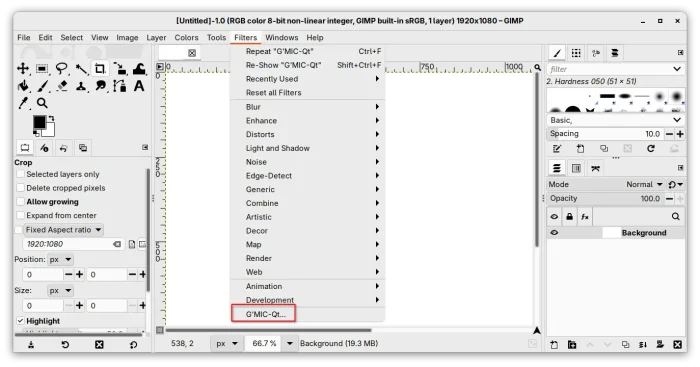Screen dimensions: 700x367
Task: Expand the Light and Shadow submenu
Action: click(307, 148)
